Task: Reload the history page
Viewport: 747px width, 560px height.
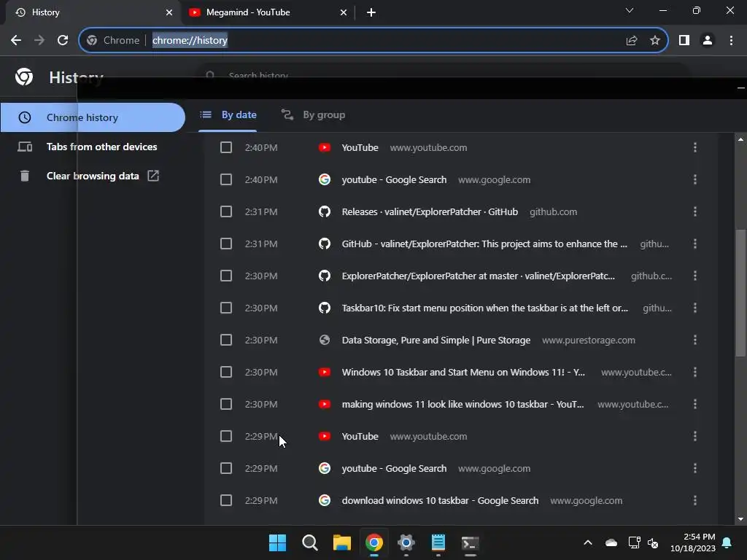Action: (63, 41)
